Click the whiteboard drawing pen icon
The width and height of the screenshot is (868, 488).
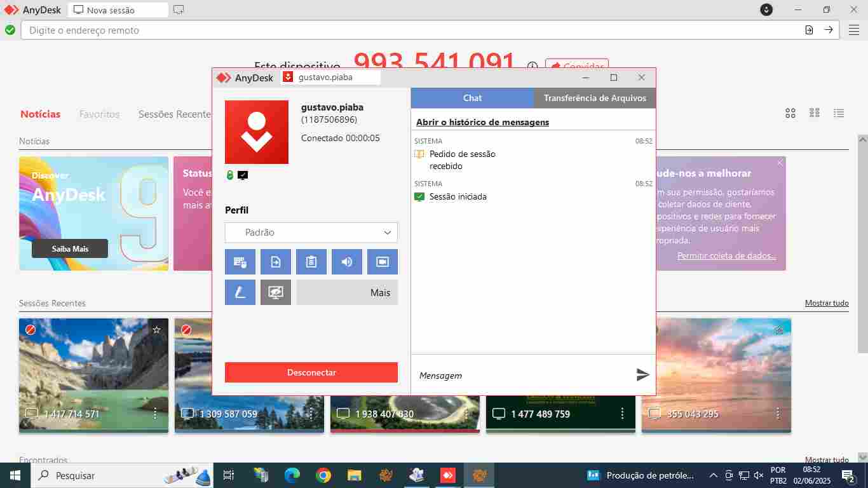point(240,292)
